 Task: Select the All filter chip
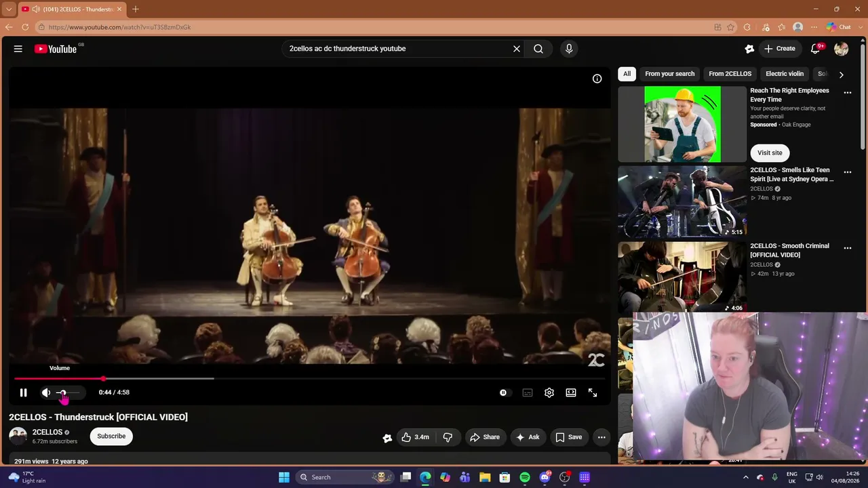(627, 74)
